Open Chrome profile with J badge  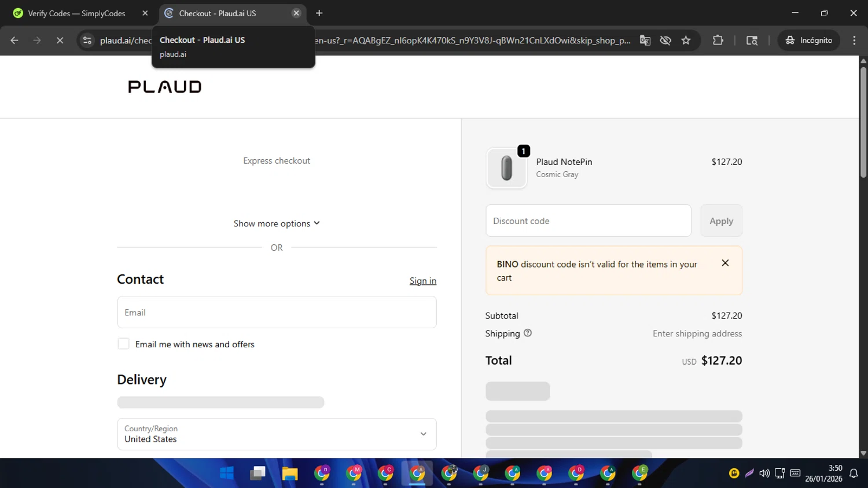coord(481,474)
